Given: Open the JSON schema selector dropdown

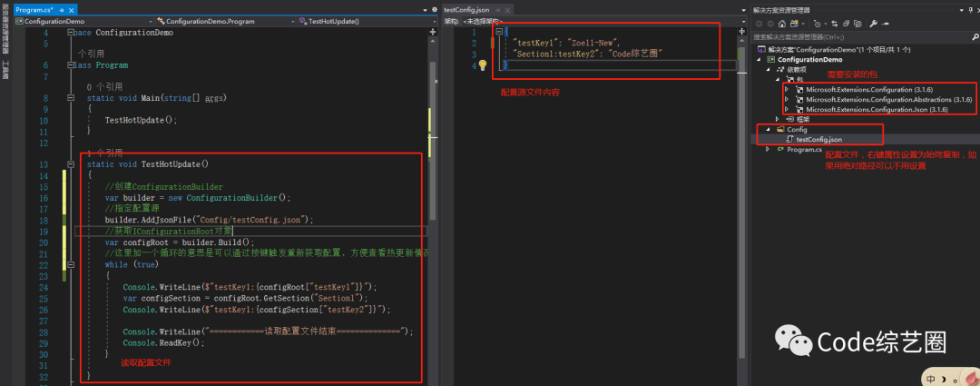Looking at the screenshot, I should pyautogui.click(x=743, y=21).
